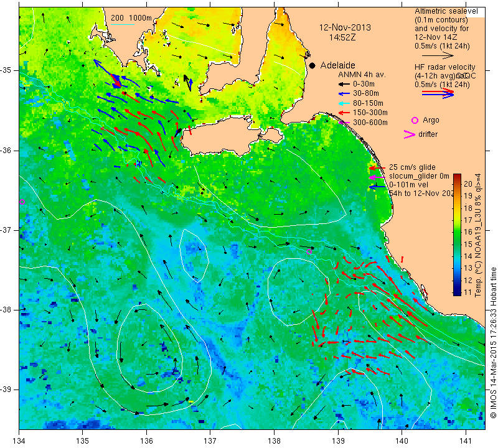Click the color bar value 20
This screenshot has width=498, height=448.
click(468, 184)
